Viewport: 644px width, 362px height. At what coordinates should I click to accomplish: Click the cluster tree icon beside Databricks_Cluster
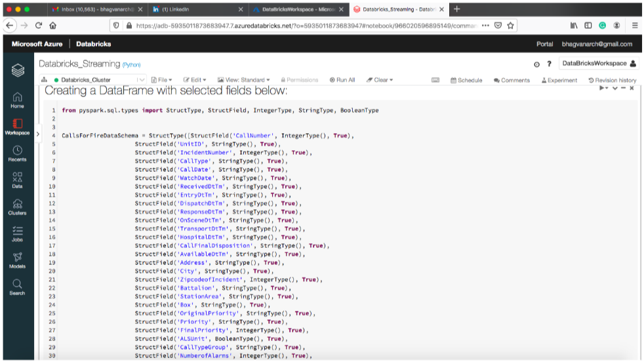45,80
